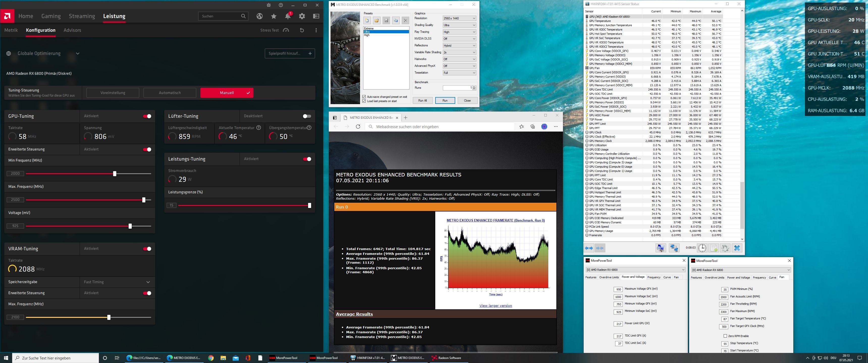The height and width of the screenshot is (363, 868).
Task: Toggle Leistungs-Tuning switch
Action: pyautogui.click(x=307, y=159)
